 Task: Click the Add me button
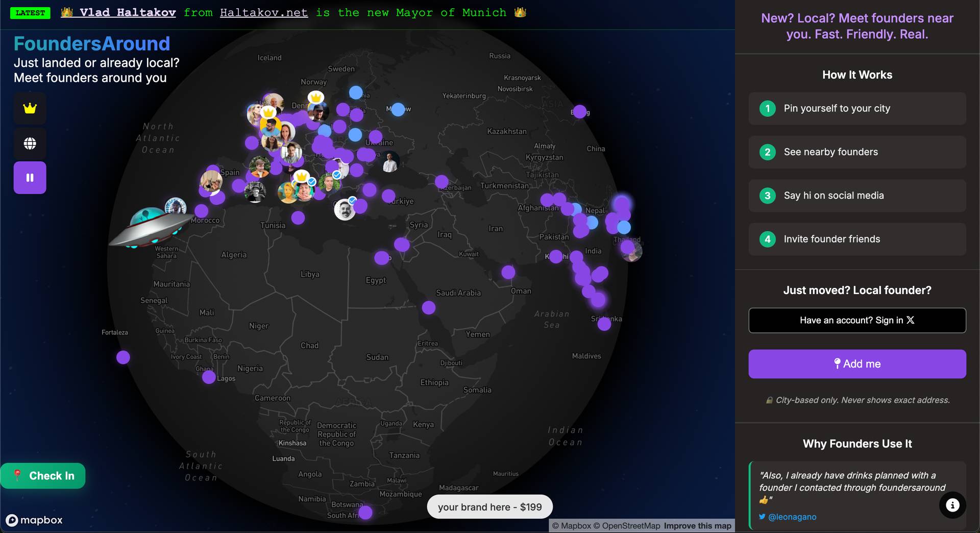coord(857,364)
